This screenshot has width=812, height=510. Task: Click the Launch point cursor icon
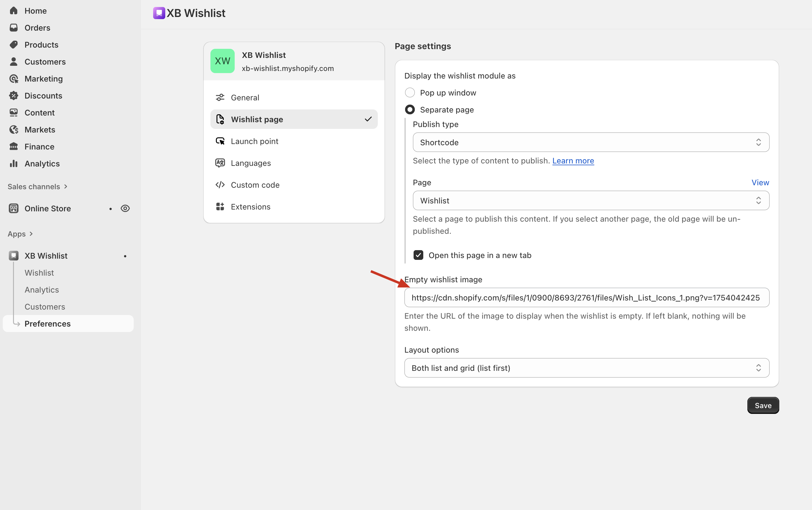[x=220, y=141]
